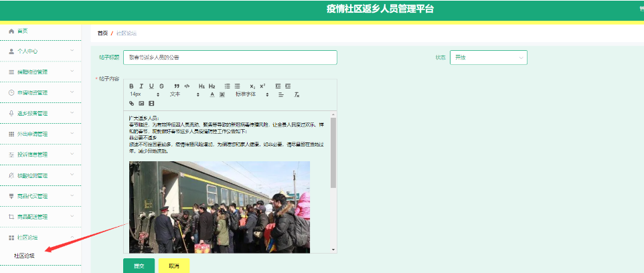This screenshot has width=644, height=273.
Task: Click the home icon beside 首页
Action: click(x=11, y=31)
